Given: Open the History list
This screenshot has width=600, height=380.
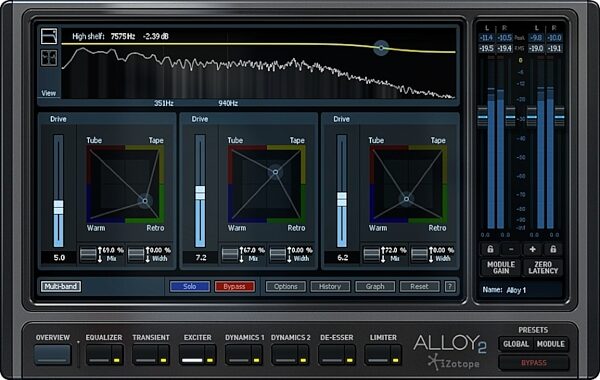Looking at the screenshot, I should point(330,286).
